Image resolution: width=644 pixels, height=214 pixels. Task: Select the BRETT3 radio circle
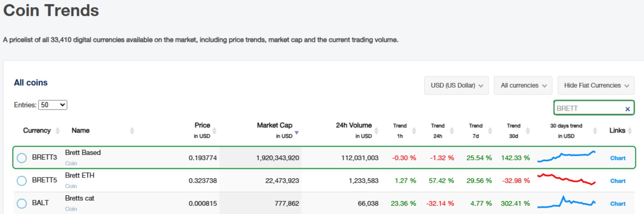tap(22, 158)
